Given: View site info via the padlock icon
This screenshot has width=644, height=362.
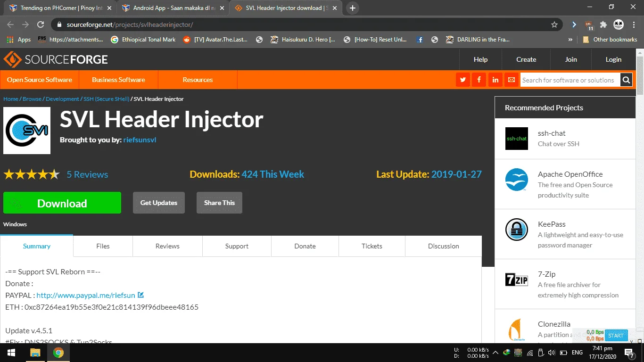Looking at the screenshot, I should 59,25.
